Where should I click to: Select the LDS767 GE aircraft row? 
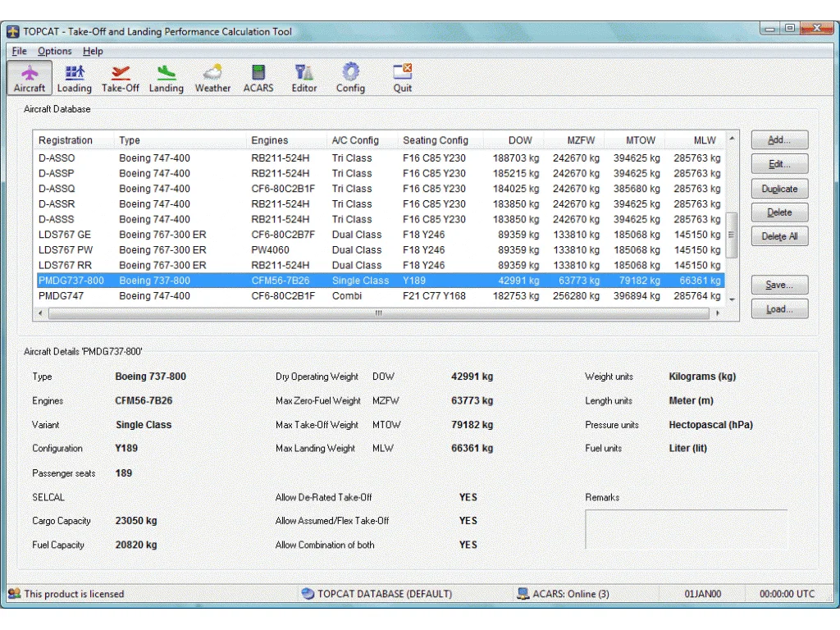click(380, 235)
